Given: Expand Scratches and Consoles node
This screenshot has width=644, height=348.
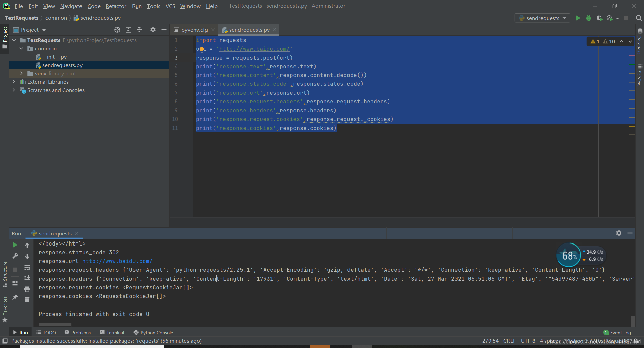Looking at the screenshot, I should [14, 90].
